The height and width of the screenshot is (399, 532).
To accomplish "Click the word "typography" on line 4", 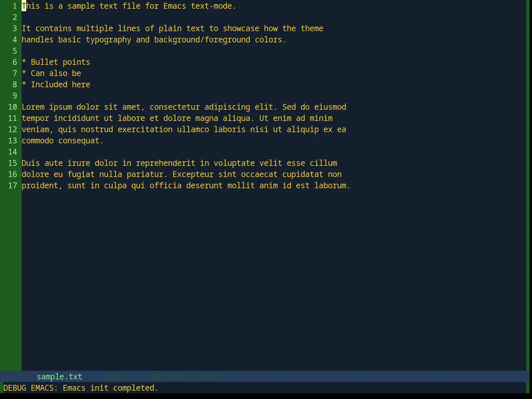I will tap(108, 40).
